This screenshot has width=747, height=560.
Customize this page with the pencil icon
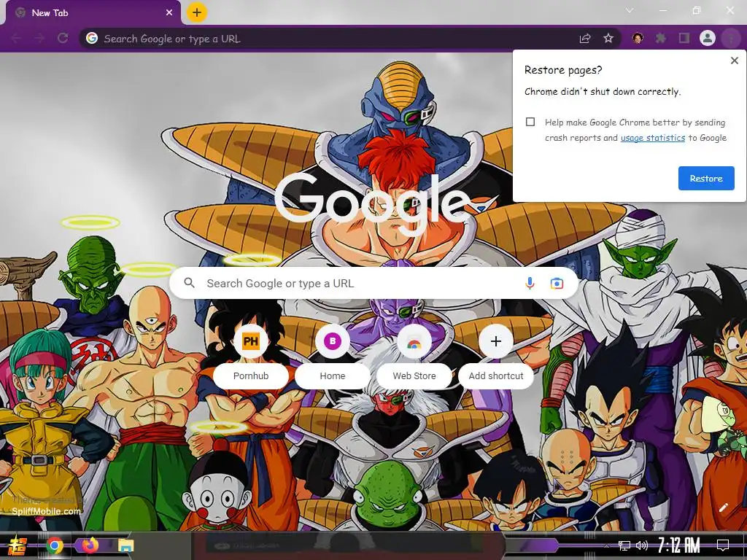pyautogui.click(x=723, y=507)
